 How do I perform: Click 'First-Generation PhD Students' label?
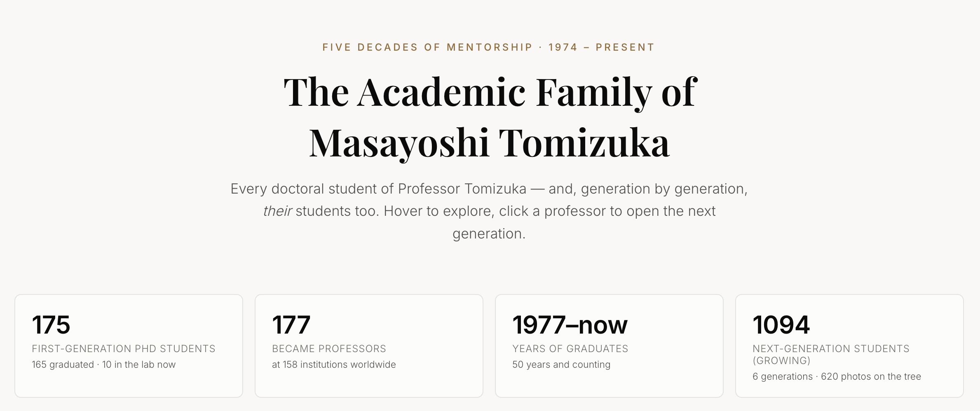[x=124, y=349]
